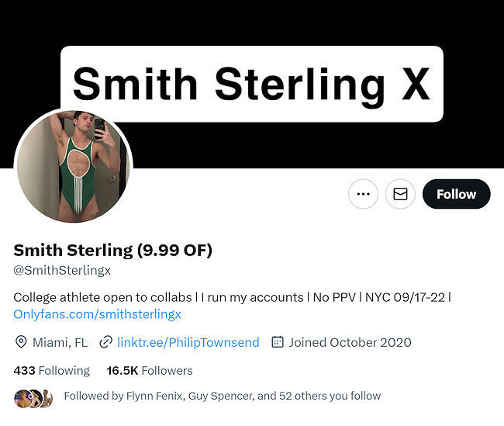Open the Smith Sterling X banner image

coord(251,84)
